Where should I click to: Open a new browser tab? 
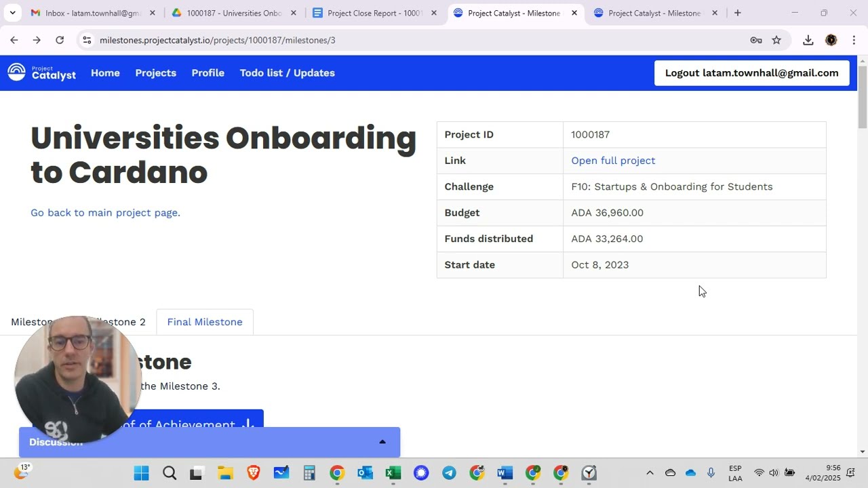(x=737, y=13)
